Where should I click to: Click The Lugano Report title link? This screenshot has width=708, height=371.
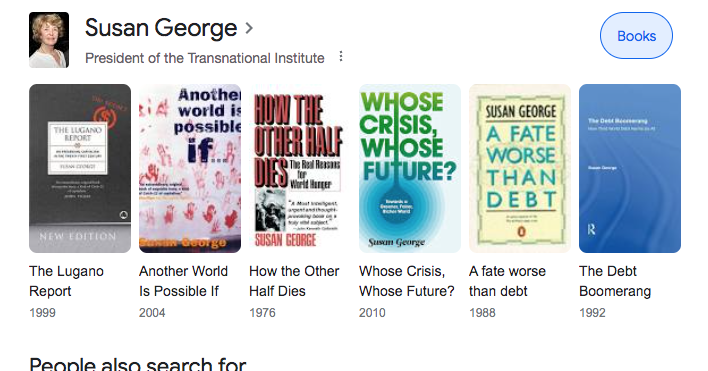click(x=66, y=281)
